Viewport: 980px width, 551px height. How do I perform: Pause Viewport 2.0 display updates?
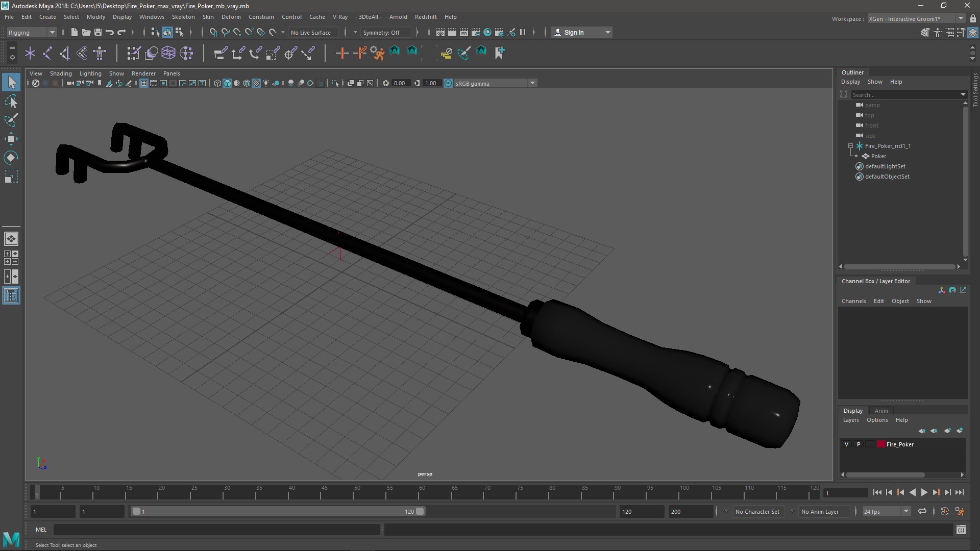coord(523,32)
